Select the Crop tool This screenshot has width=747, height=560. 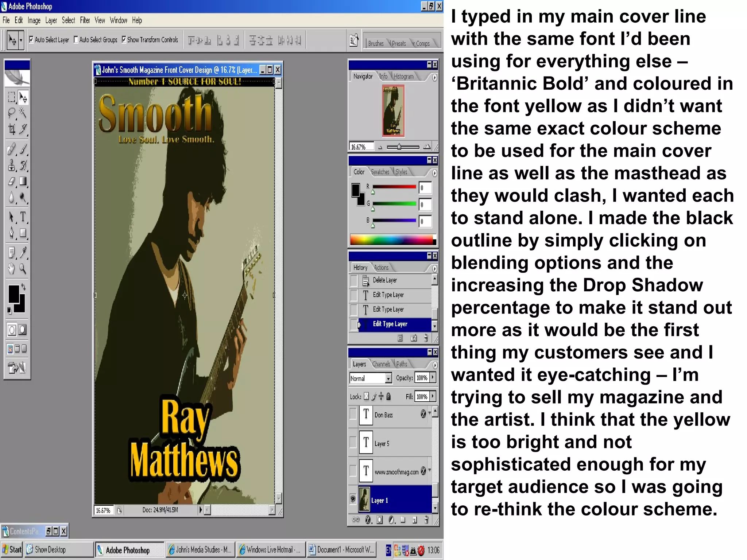(x=12, y=129)
